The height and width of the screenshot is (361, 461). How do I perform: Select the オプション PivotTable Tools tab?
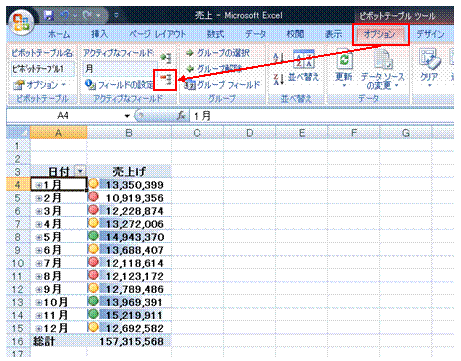pos(380,34)
